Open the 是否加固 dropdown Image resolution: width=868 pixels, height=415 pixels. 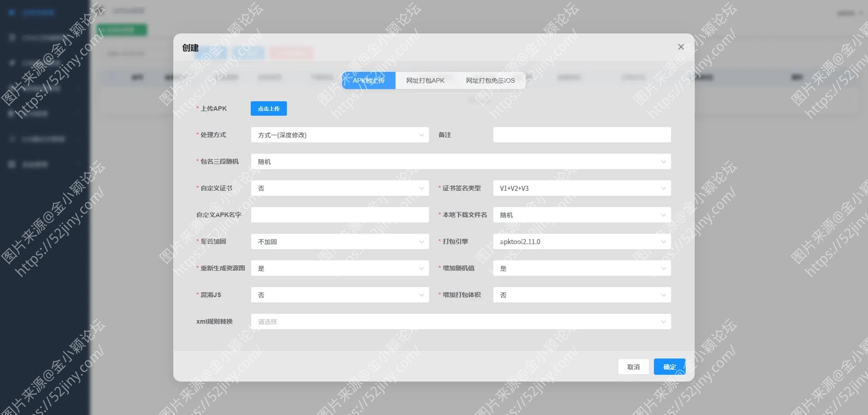click(x=339, y=241)
